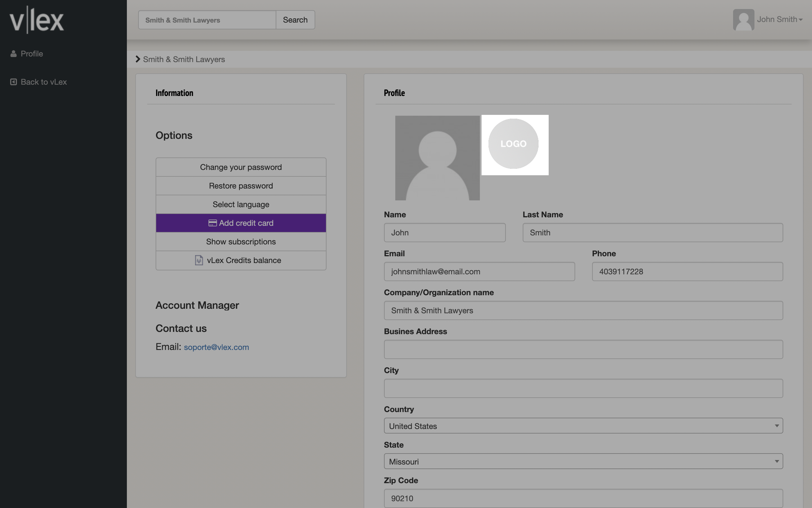Click the Contact us heading
Image resolution: width=812 pixels, height=508 pixels.
(181, 328)
